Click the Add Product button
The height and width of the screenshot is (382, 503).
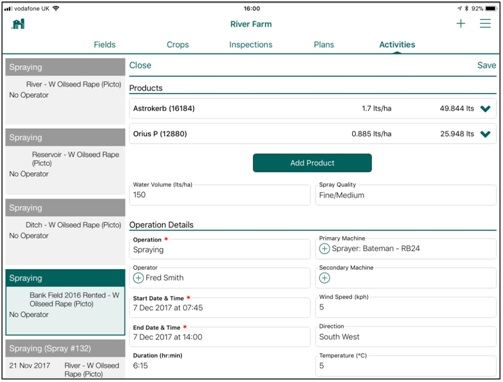click(312, 163)
